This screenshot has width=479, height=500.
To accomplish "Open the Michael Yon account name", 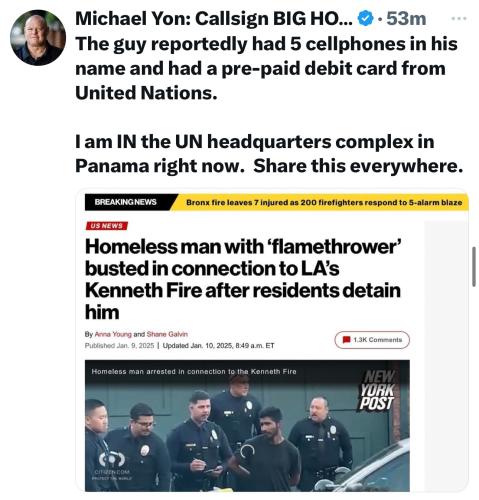I will [213, 19].
